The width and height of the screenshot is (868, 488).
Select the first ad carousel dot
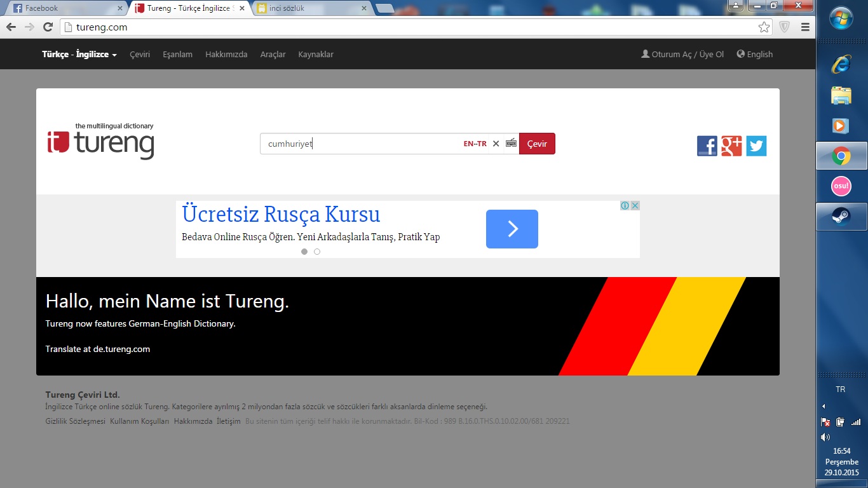point(304,252)
